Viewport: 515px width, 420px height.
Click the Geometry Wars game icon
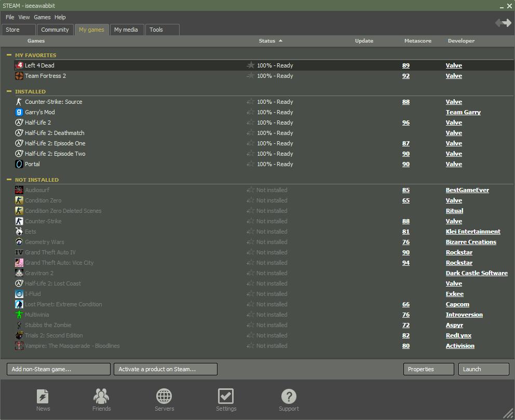click(19, 242)
